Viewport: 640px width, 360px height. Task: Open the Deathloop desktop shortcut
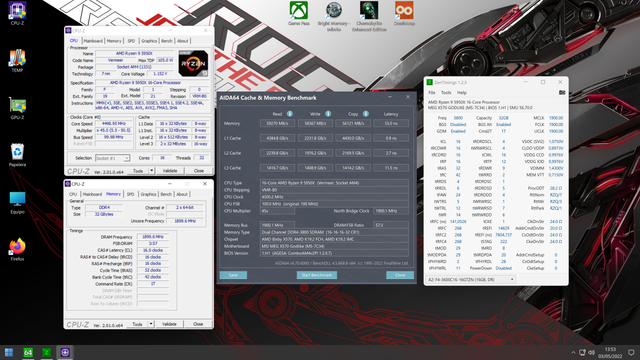[x=404, y=13]
